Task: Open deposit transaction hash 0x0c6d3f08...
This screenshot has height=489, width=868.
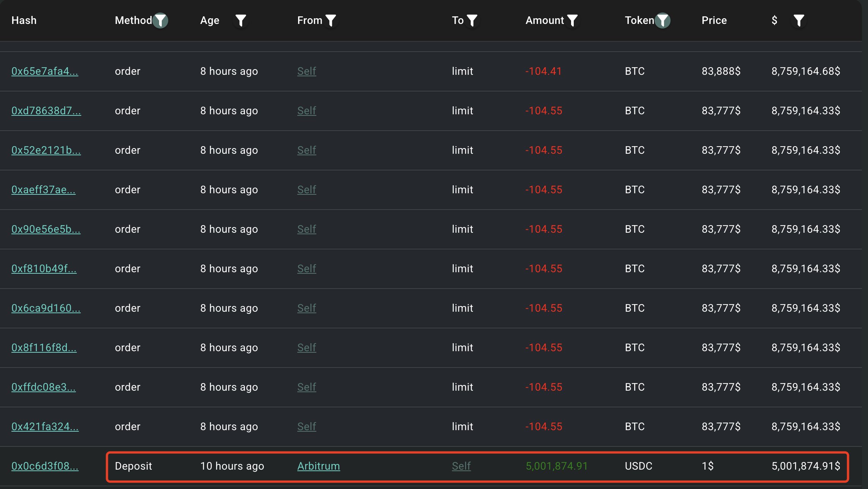Action: 45,466
